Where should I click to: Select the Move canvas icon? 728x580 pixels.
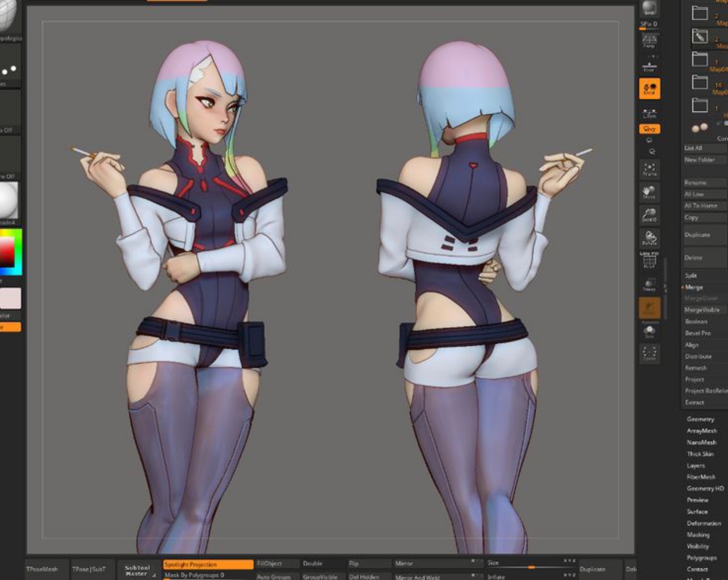tap(649, 193)
